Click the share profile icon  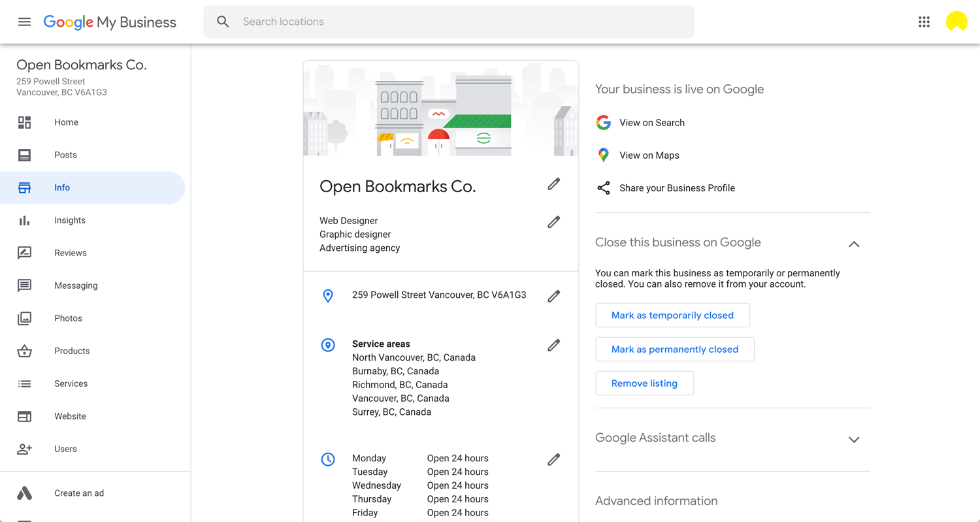[x=604, y=188]
